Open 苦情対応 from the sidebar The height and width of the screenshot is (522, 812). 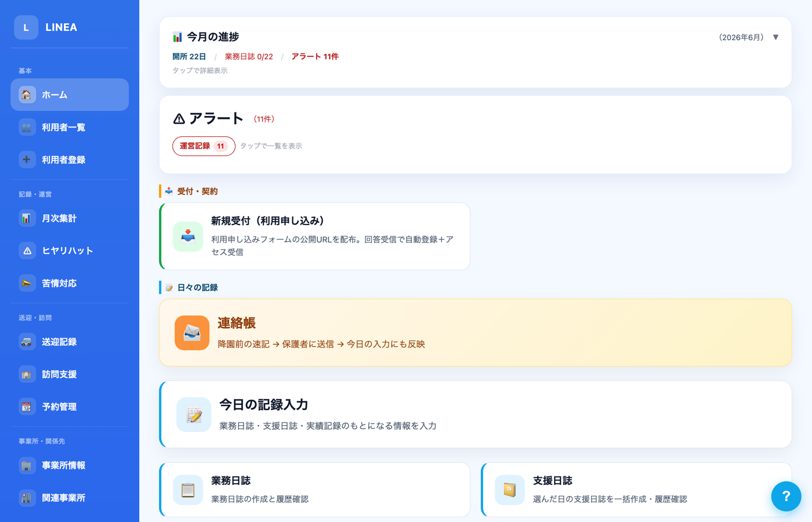(x=70, y=283)
